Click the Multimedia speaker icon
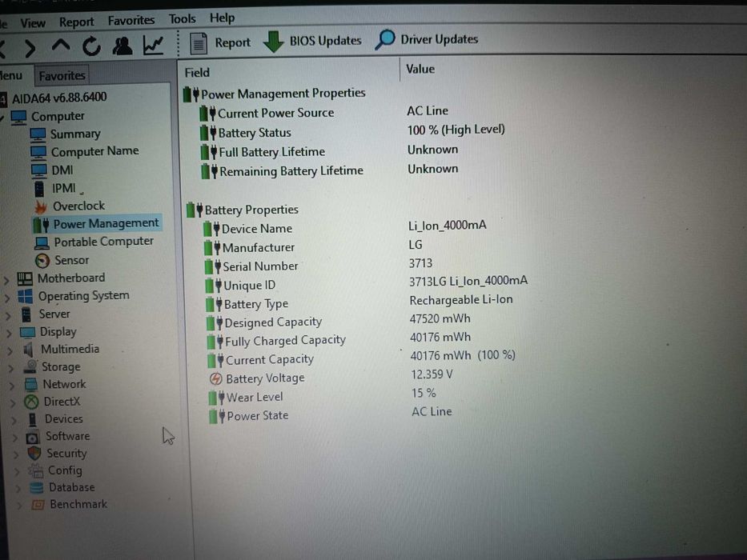This screenshot has height=560, width=747. point(29,350)
